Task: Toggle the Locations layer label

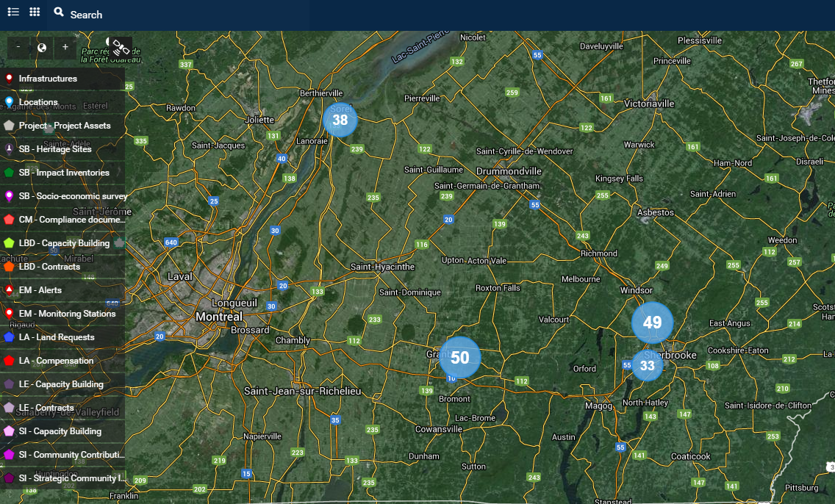Action: coord(38,102)
